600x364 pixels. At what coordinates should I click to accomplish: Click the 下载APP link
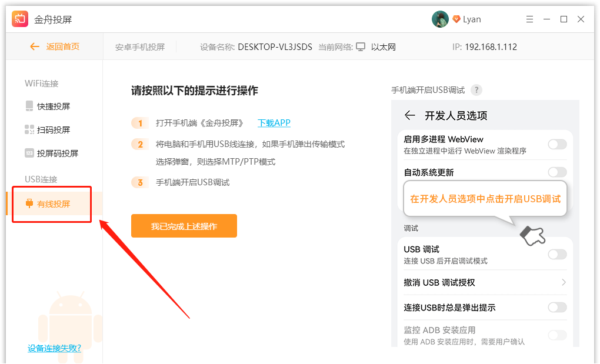click(x=274, y=123)
